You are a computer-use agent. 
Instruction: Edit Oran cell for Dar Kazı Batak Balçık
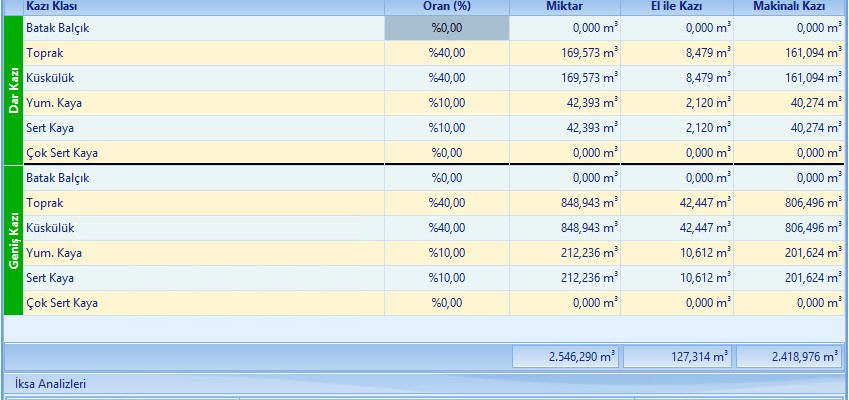point(446,28)
